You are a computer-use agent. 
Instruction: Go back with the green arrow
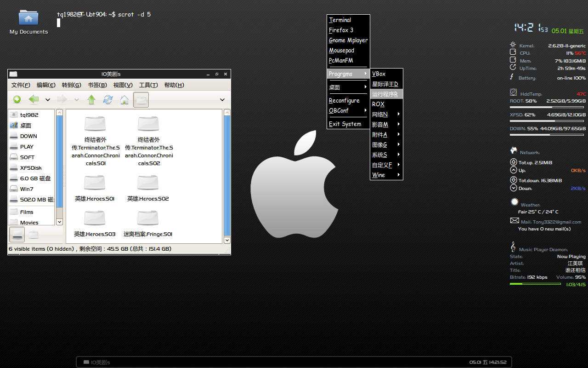pos(34,99)
